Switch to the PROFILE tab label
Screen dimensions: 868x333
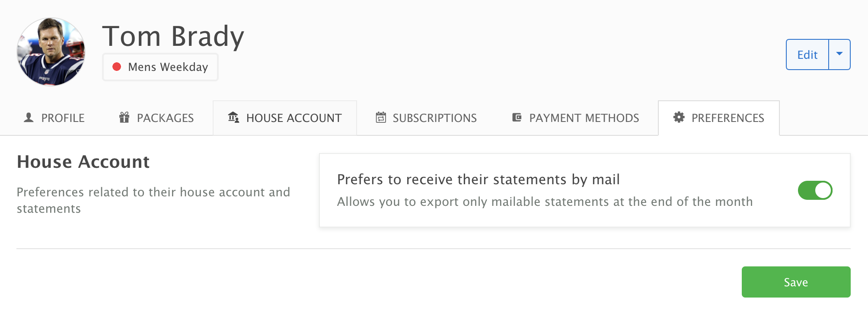point(63,118)
